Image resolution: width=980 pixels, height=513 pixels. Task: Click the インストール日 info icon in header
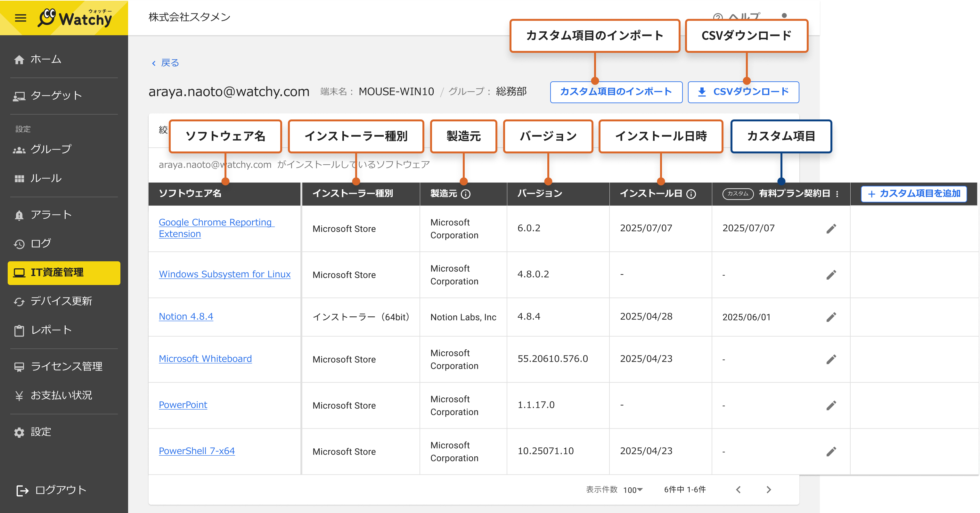point(691,194)
